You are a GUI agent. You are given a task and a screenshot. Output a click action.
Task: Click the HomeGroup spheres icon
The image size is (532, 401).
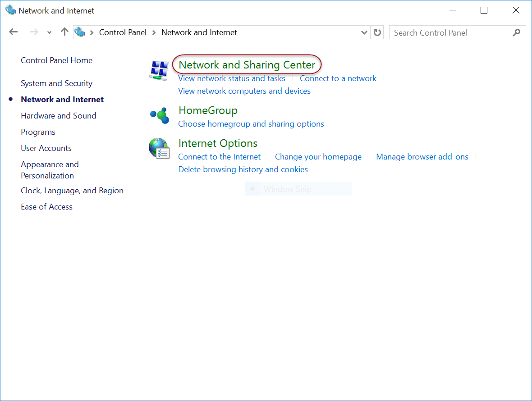[159, 116]
